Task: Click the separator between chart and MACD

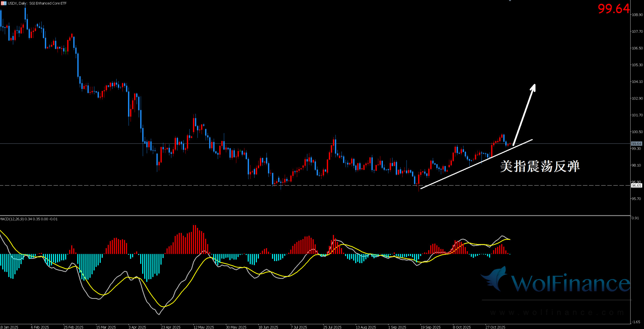Action: tap(310, 216)
